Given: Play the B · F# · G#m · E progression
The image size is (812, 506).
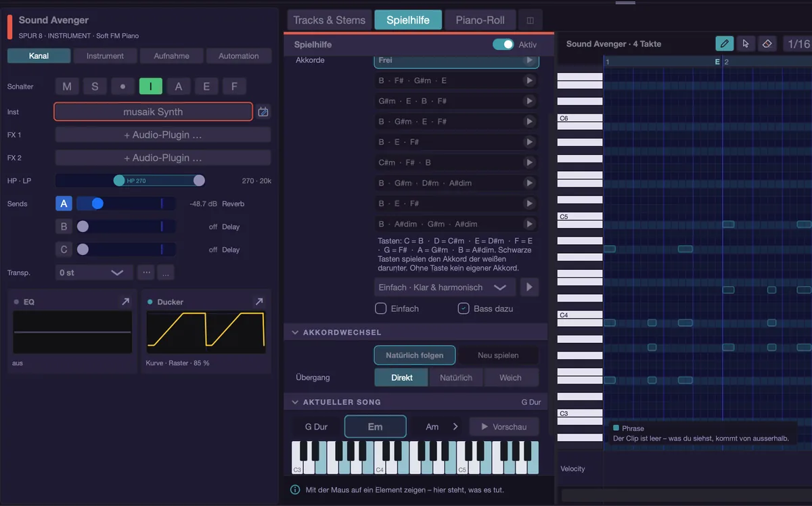Looking at the screenshot, I should pyautogui.click(x=529, y=80).
